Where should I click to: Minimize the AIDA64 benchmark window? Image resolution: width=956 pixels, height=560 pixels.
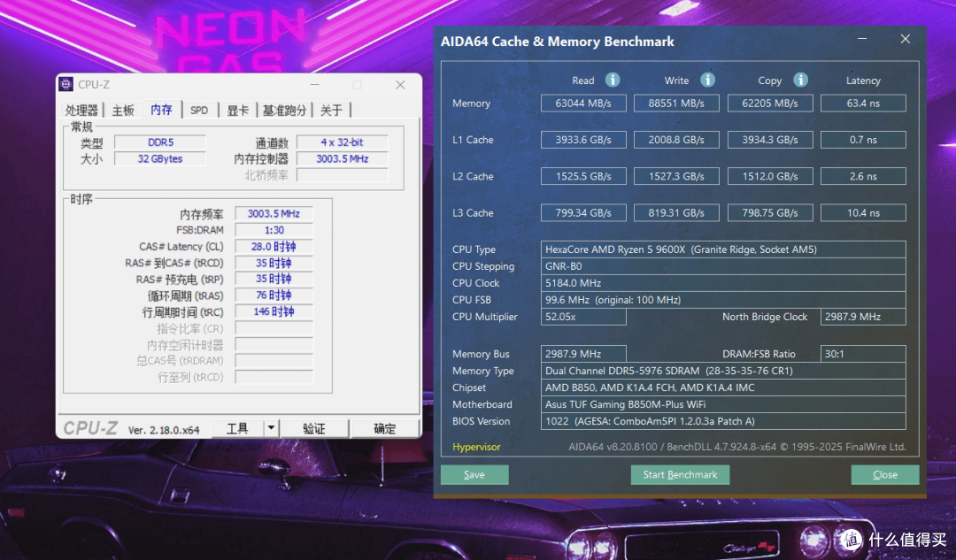(x=862, y=39)
